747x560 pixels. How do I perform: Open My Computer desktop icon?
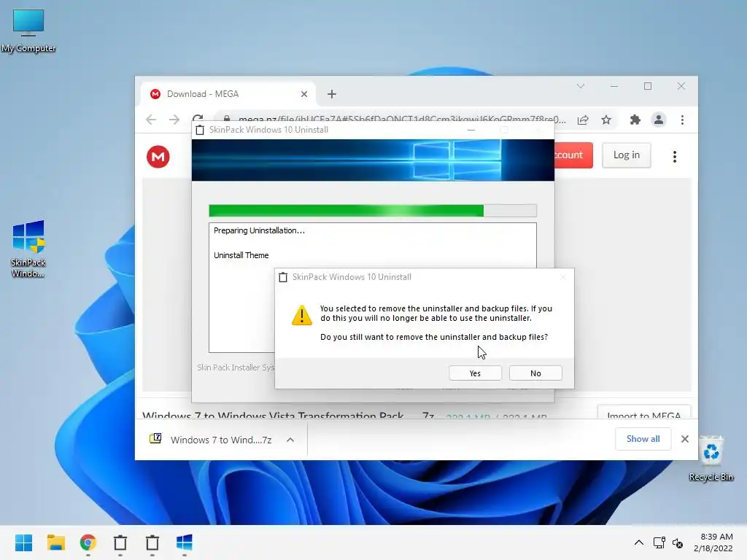tap(28, 31)
